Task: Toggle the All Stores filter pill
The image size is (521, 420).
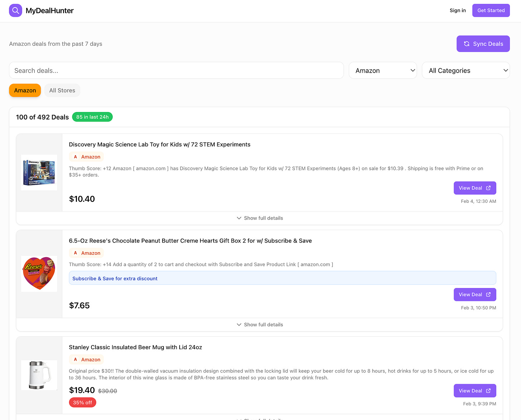Action: pos(62,91)
